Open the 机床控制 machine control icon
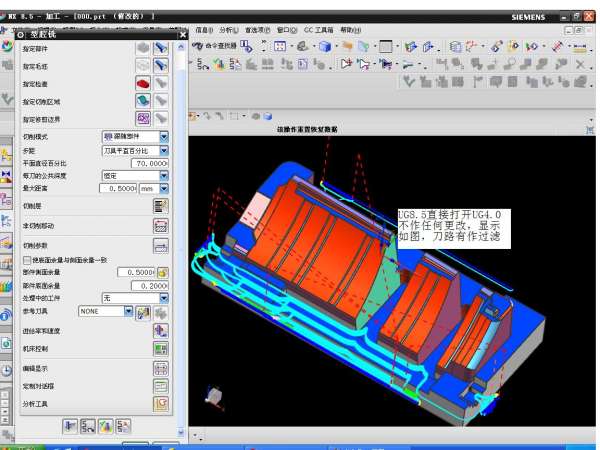The width and height of the screenshot is (600, 450). pyautogui.click(x=159, y=348)
